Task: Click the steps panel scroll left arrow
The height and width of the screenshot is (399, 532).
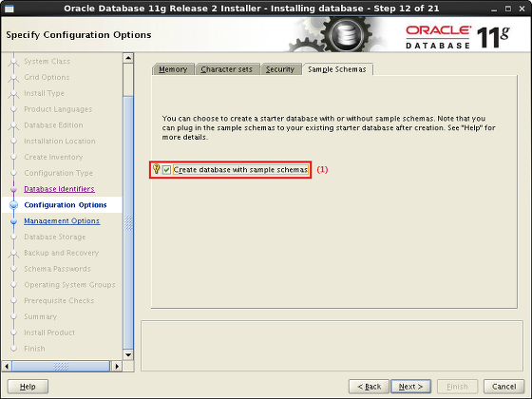Action: [x=7, y=366]
